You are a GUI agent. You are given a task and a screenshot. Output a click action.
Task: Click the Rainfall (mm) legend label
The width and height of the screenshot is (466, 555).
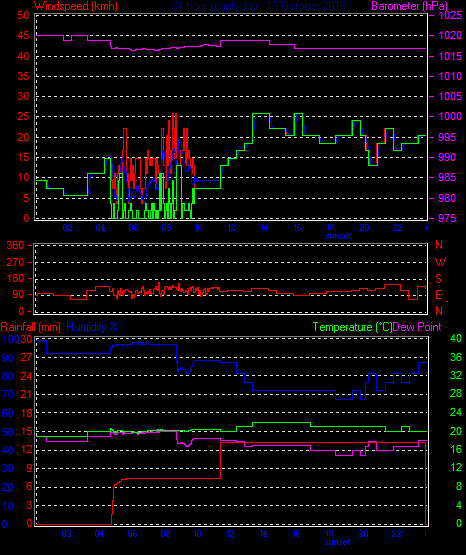coord(30,327)
